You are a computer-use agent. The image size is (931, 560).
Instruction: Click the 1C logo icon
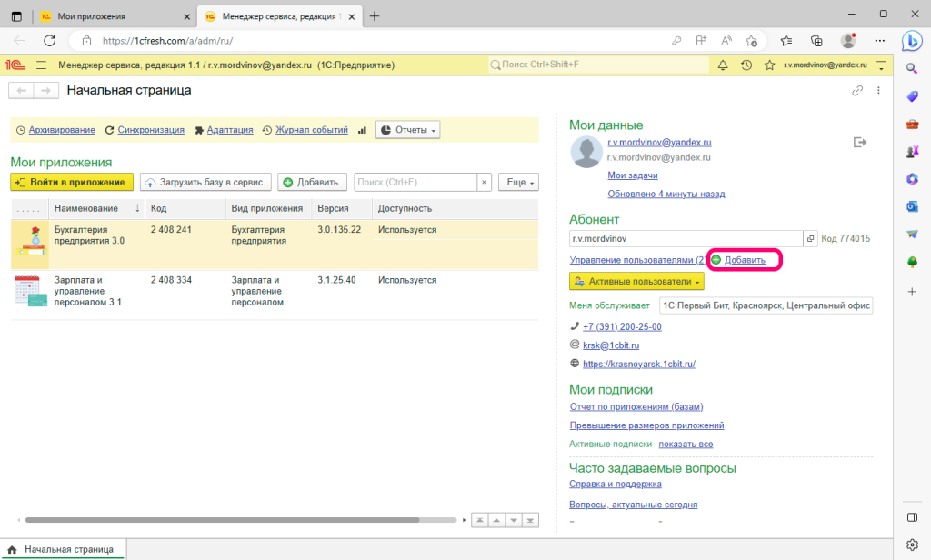click(x=15, y=65)
